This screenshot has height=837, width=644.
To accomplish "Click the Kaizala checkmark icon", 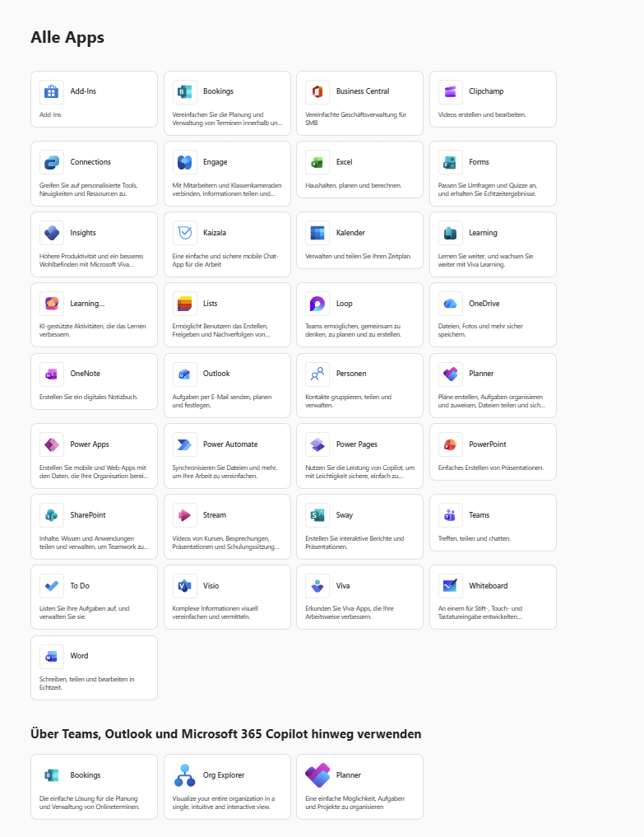I will point(184,233).
